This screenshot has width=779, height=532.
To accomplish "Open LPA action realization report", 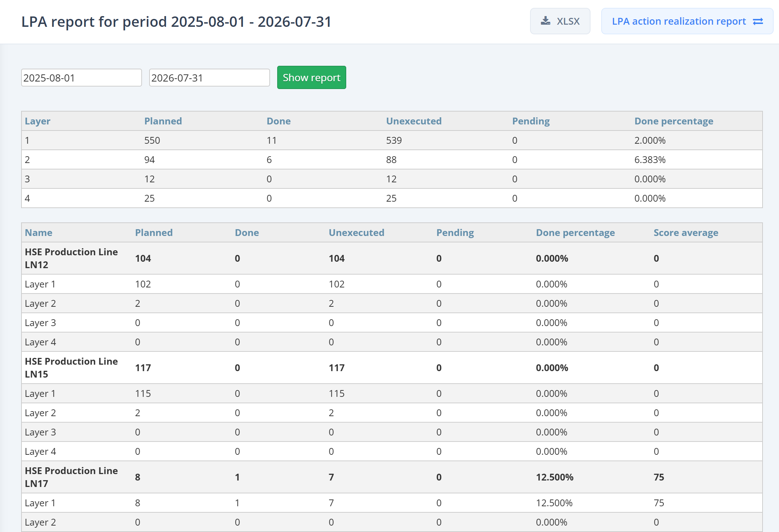I will pos(687,21).
